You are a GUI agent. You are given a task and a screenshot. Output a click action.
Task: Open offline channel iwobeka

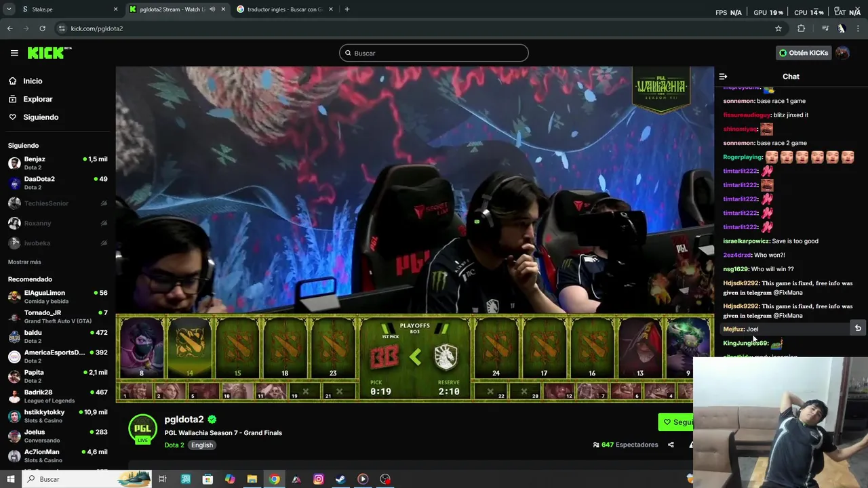58,243
